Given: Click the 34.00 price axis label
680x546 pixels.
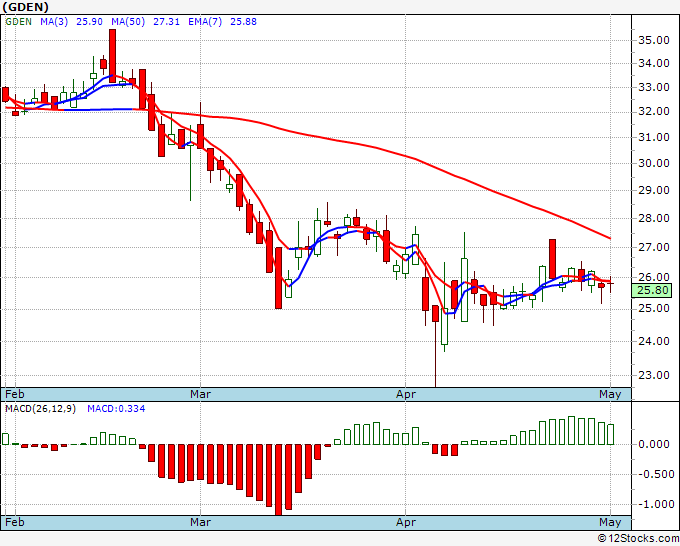Looking at the screenshot, I should pos(654,63).
